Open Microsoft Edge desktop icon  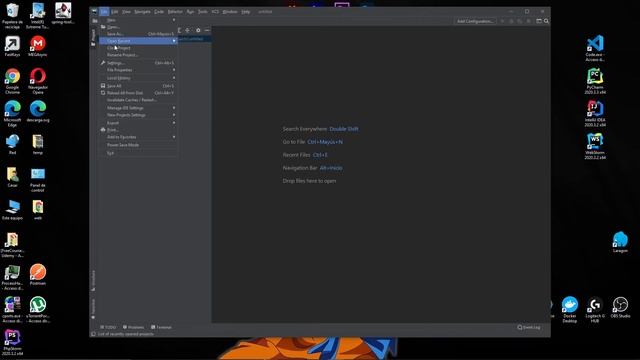tap(12, 114)
